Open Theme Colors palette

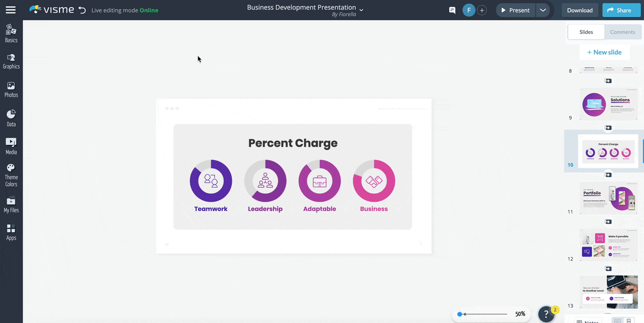pyautogui.click(x=11, y=175)
